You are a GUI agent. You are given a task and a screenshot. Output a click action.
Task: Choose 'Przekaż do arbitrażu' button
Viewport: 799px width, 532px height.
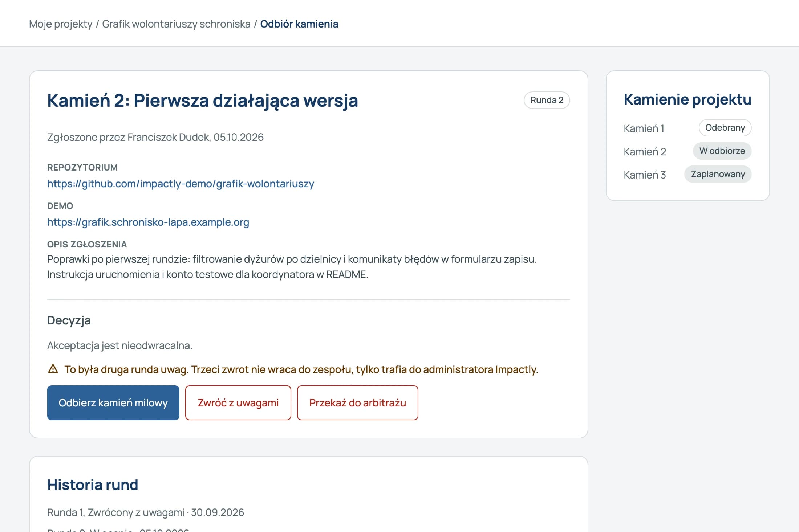(358, 403)
